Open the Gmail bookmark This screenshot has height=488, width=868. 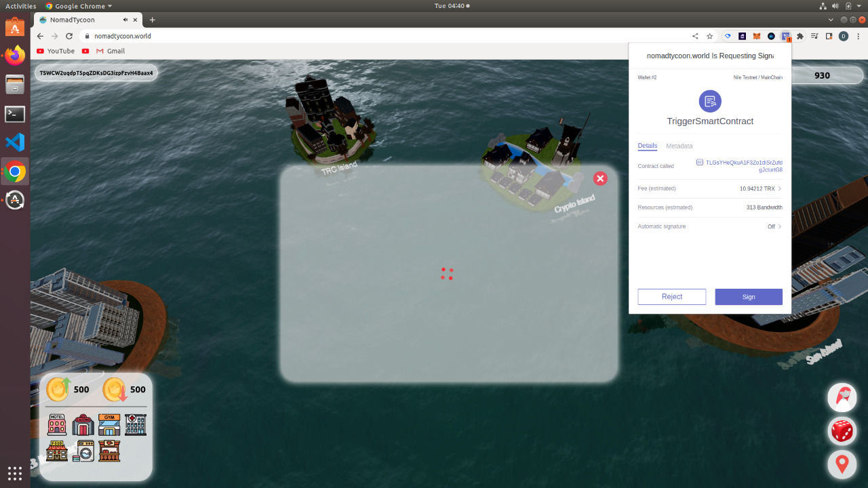(x=111, y=51)
